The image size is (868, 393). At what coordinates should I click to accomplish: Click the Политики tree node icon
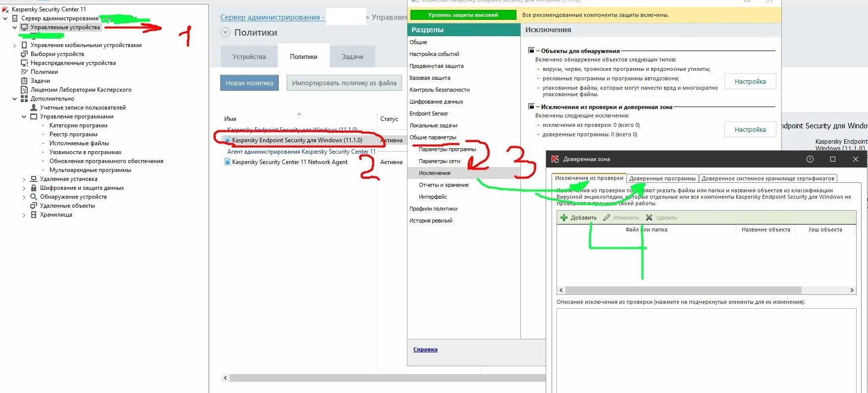(24, 72)
